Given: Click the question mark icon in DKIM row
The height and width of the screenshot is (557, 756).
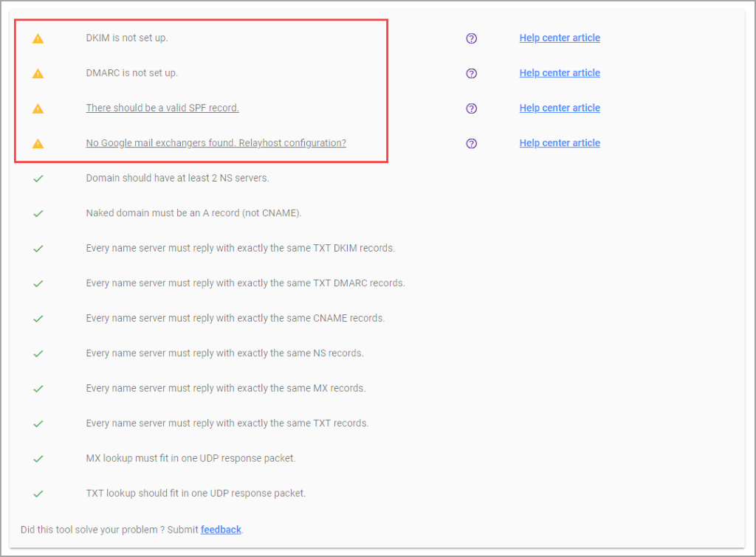Looking at the screenshot, I should point(472,38).
